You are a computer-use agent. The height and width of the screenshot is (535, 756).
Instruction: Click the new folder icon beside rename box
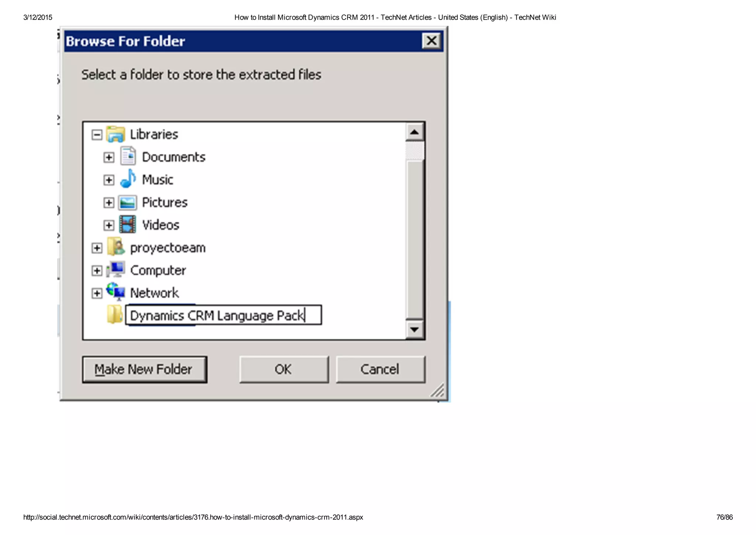coord(115,314)
